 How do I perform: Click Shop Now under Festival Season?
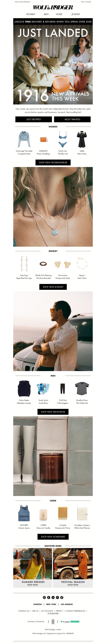(73, 585)
